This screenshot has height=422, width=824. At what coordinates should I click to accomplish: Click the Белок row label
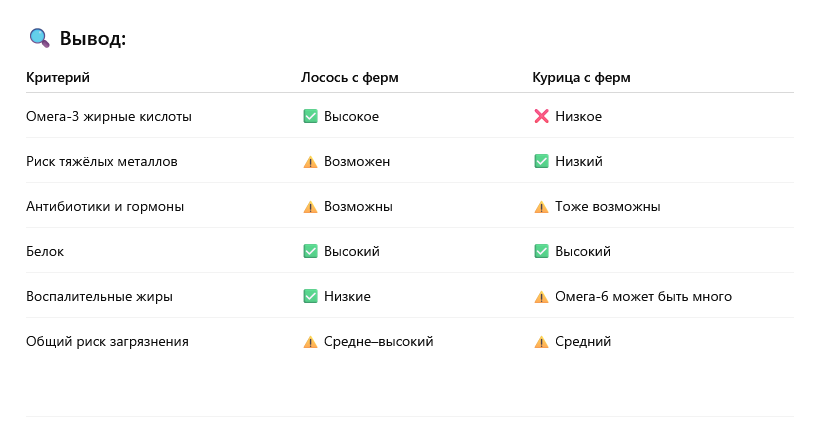coord(45,251)
